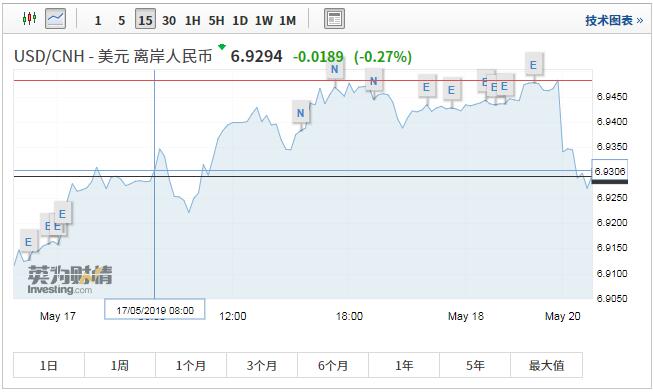Show the 最大值 range

pyautogui.click(x=546, y=365)
